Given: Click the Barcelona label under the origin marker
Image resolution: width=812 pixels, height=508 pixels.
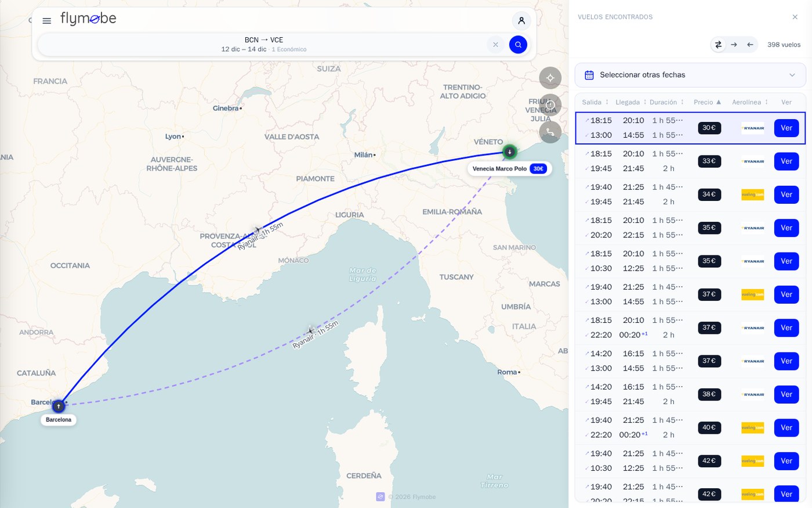Looking at the screenshot, I should coord(59,420).
